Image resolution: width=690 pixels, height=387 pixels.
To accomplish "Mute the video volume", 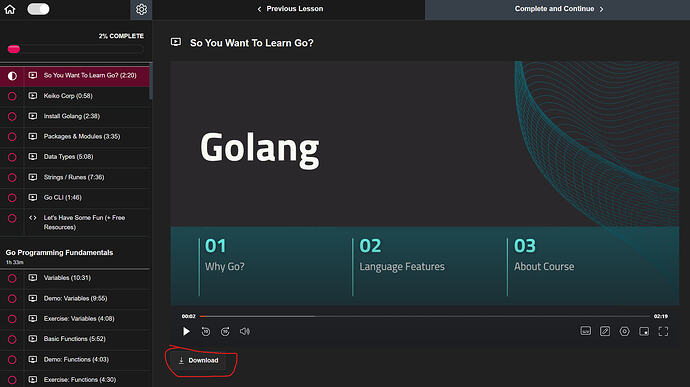I will tap(245, 331).
